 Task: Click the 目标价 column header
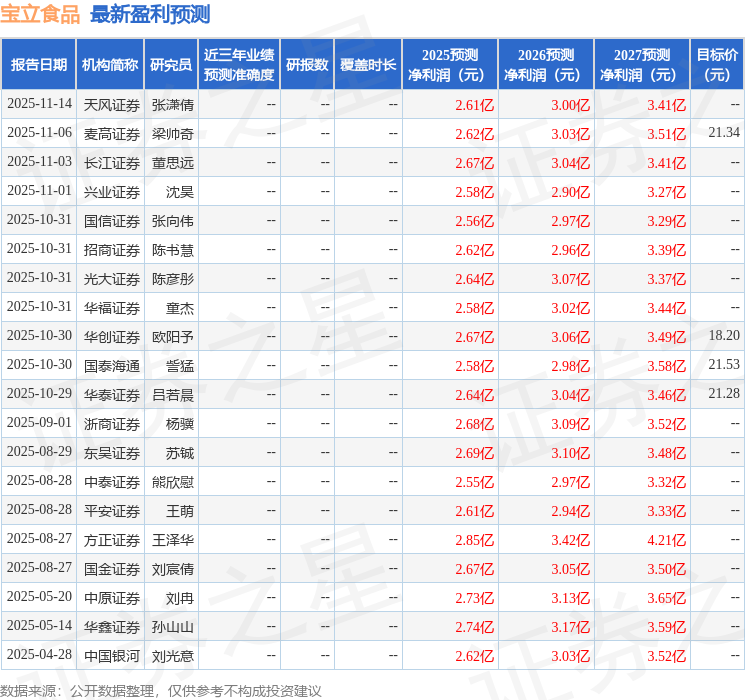pos(717,65)
